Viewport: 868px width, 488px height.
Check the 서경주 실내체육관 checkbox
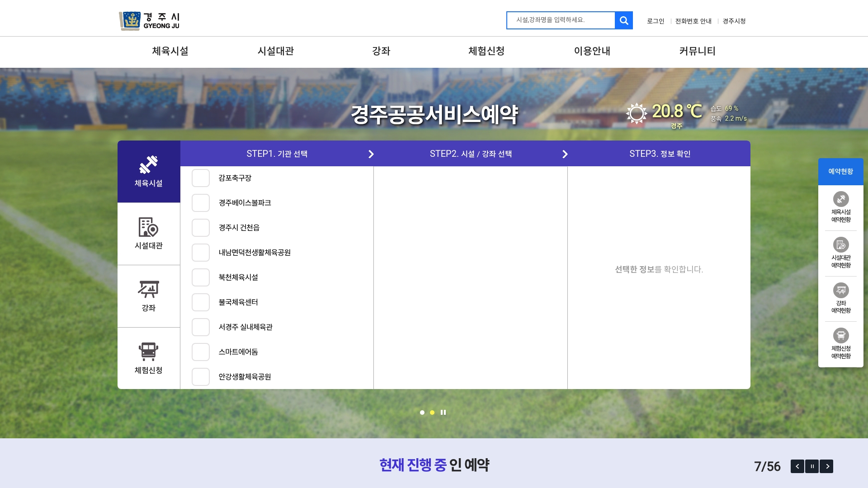pos(201,327)
